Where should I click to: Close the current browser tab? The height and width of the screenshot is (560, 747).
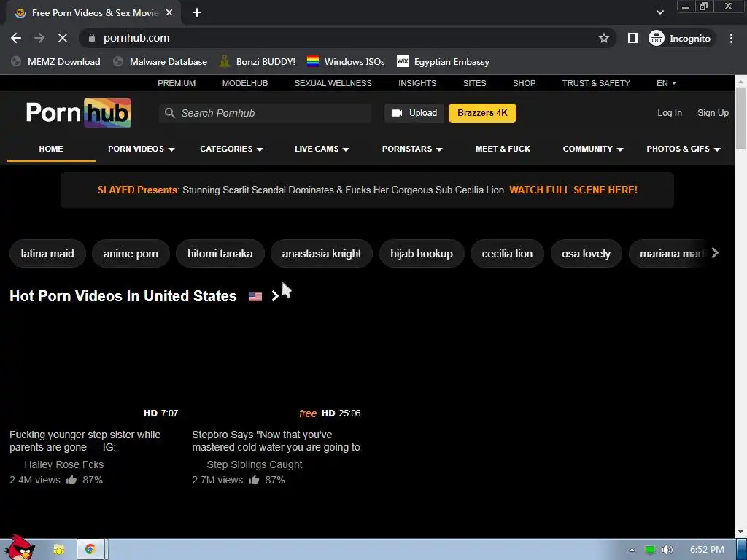[x=169, y=13]
